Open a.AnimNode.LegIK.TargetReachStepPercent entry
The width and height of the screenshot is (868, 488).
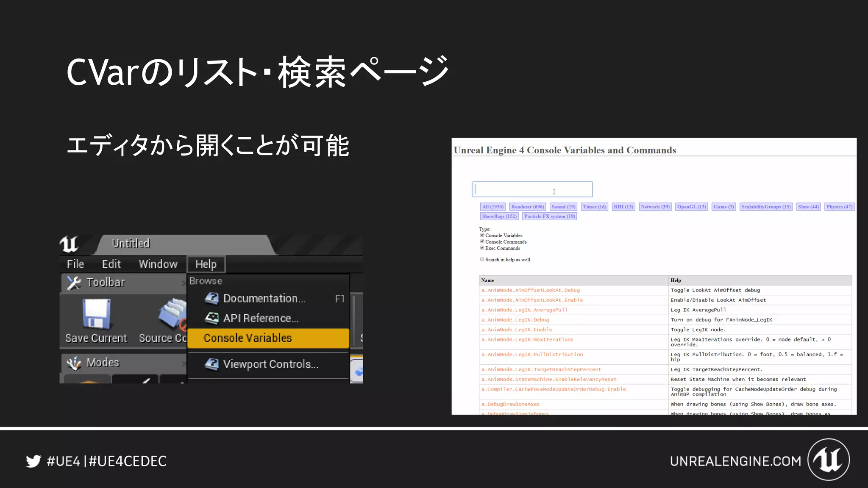tap(541, 369)
